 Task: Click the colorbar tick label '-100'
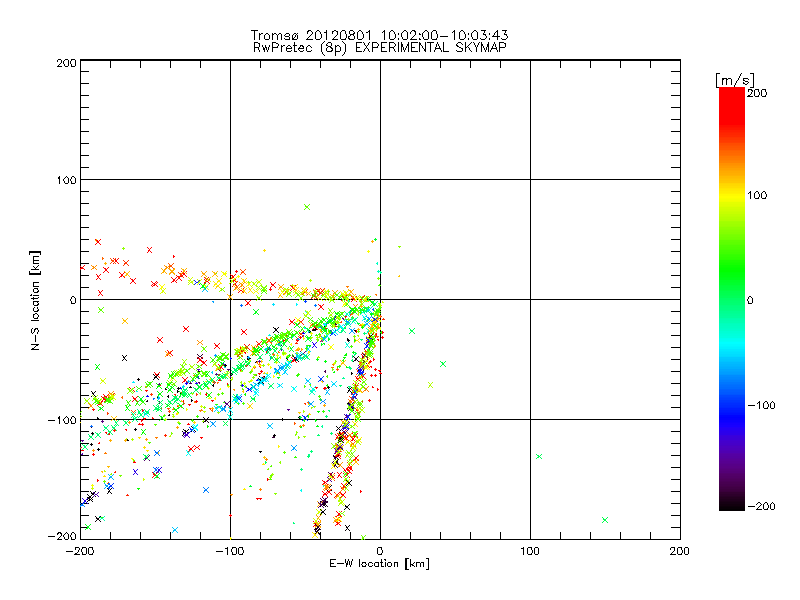[761, 406]
